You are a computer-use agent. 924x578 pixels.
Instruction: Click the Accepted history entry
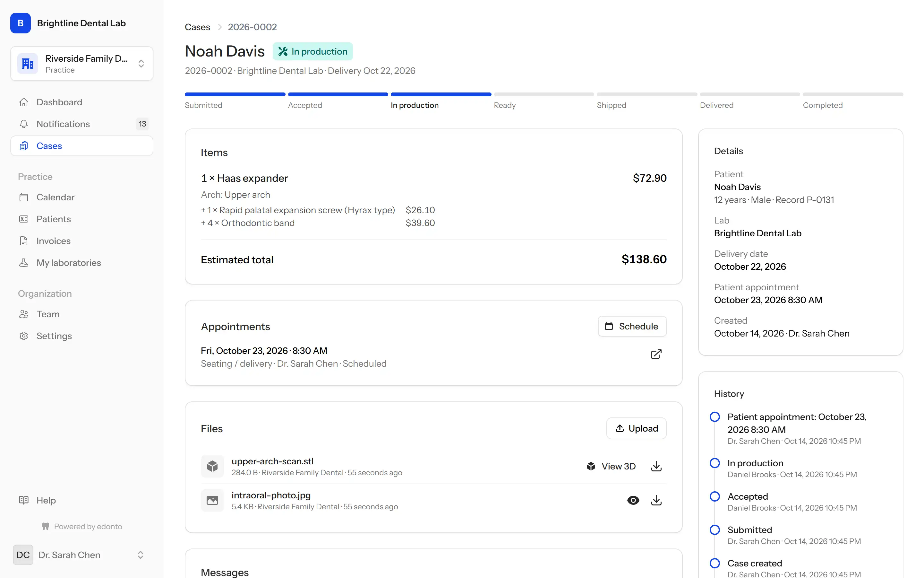[x=747, y=496]
